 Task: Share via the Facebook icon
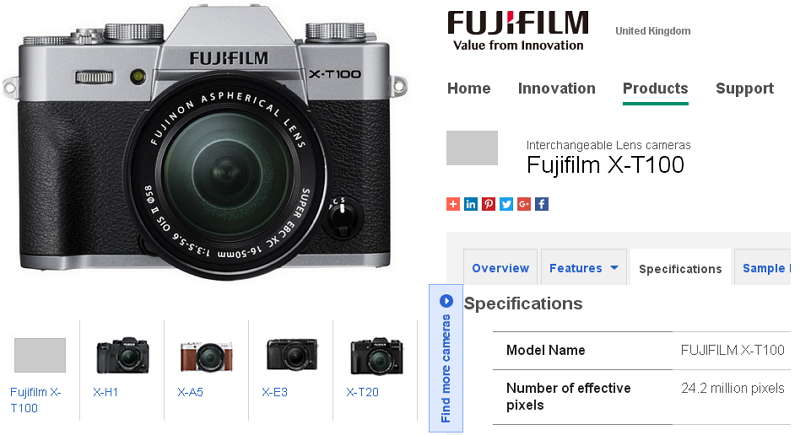point(542,204)
